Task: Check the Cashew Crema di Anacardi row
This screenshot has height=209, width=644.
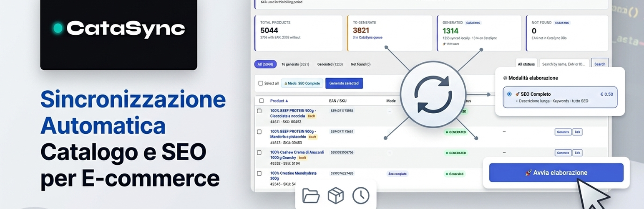Action: pyautogui.click(x=259, y=153)
